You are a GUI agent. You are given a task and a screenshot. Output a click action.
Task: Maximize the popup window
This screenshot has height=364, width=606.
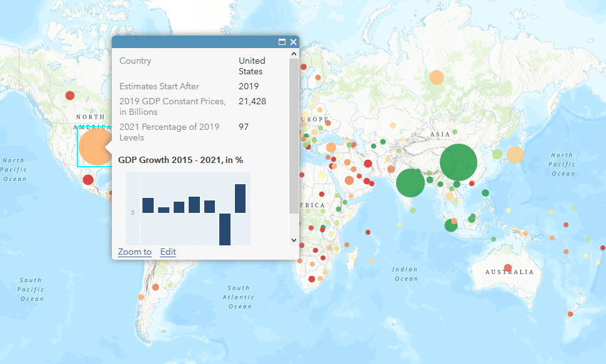(282, 42)
